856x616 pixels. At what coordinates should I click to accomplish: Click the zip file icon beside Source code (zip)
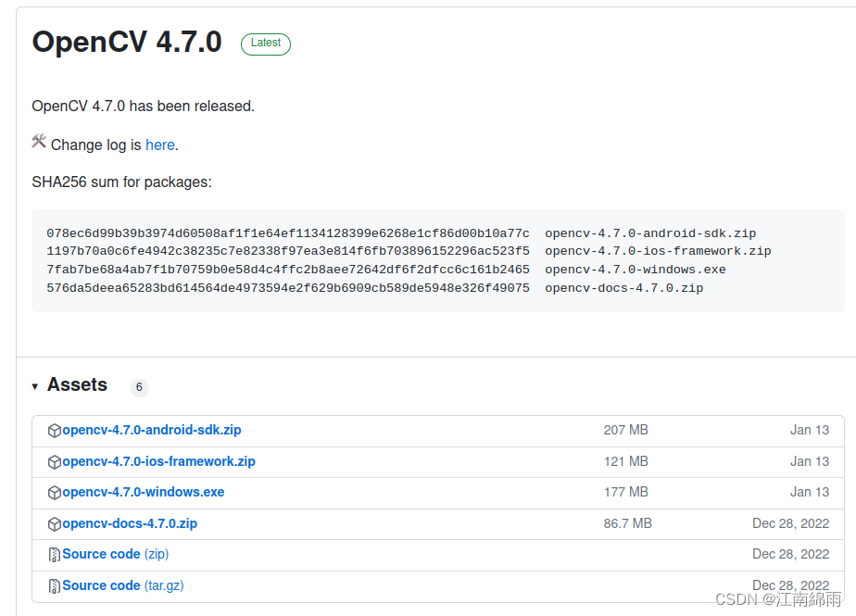(x=54, y=555)
